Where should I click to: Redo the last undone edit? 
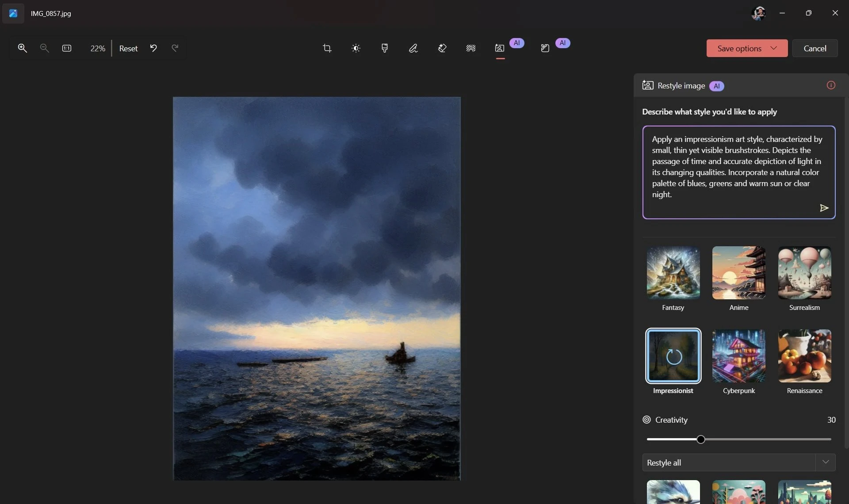tap(175, 48)
